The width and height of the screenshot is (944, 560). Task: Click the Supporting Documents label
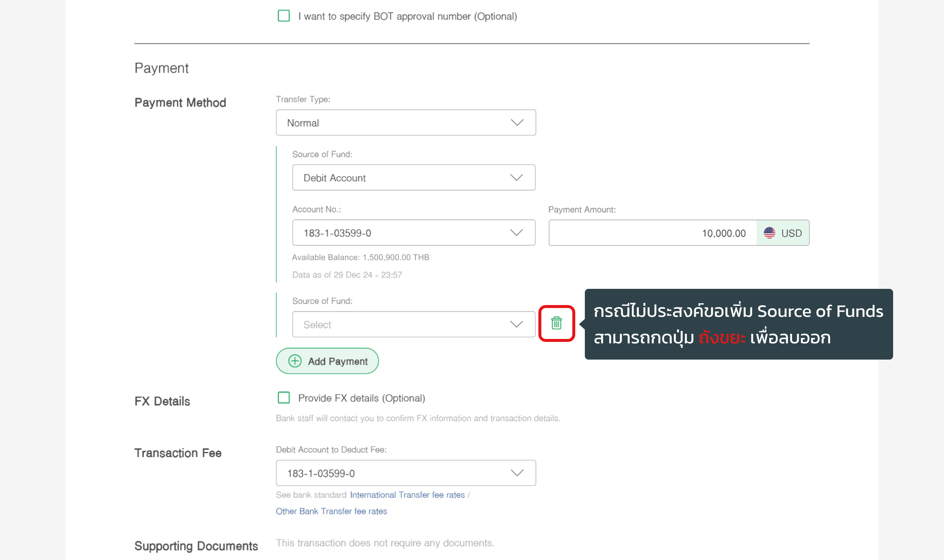click(x=196, y=546)
